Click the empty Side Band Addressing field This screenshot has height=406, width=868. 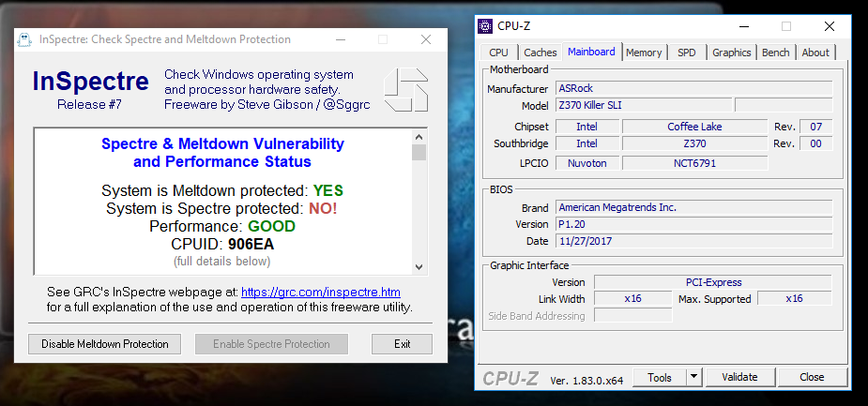632,315
